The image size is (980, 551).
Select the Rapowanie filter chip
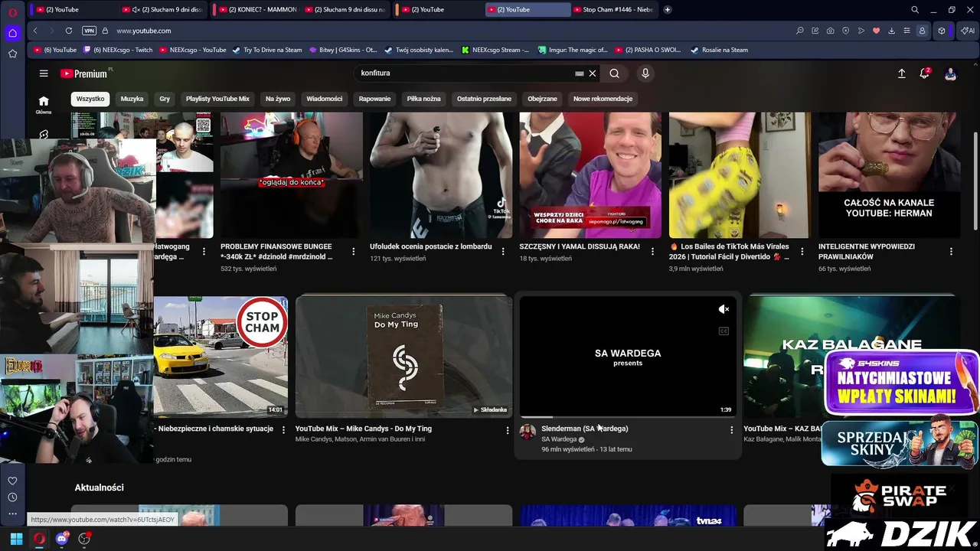(x=374, y=99)
